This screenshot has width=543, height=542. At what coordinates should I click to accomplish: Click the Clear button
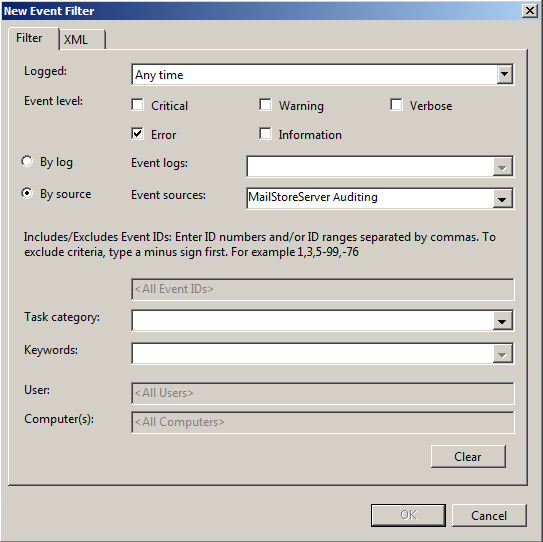(468, 456)
